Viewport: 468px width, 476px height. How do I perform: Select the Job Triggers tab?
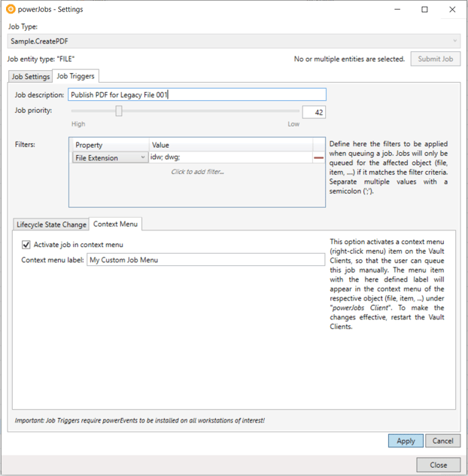pos(75,76)
